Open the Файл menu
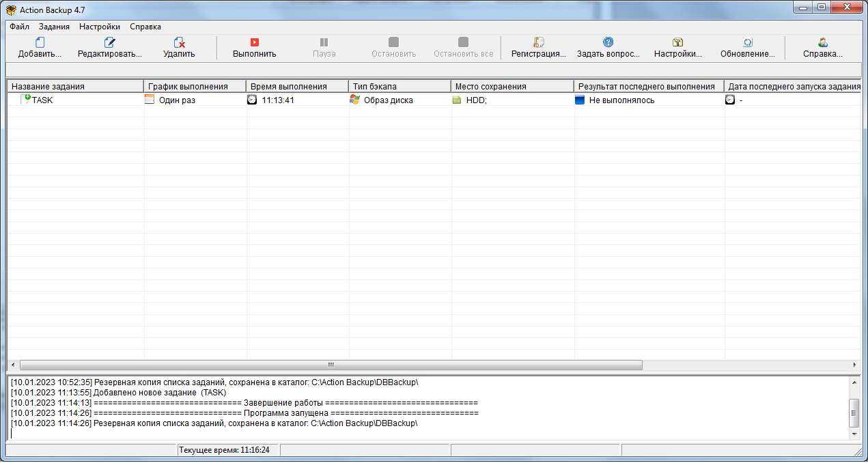868x463 pixels. pos(19,27)
